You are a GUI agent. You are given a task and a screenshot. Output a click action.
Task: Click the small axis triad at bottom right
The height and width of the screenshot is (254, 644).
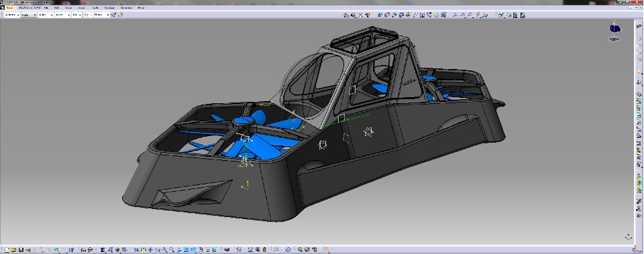click(629, 237)
